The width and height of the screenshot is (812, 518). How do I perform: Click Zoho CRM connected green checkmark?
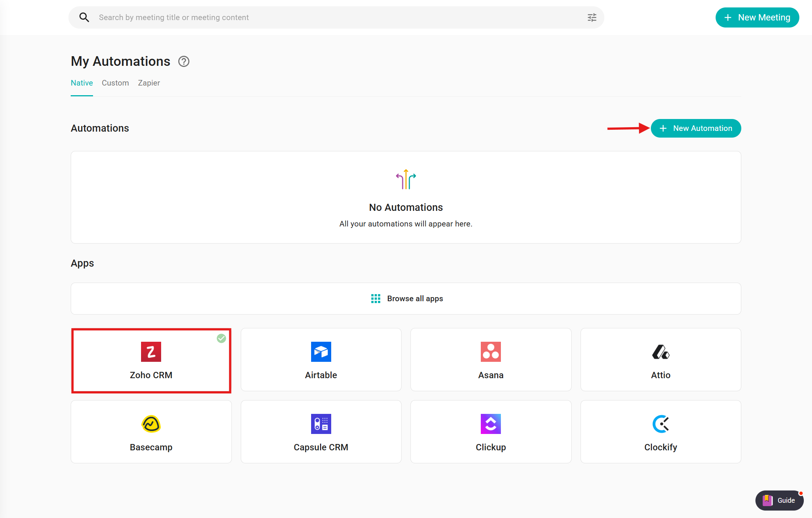pyautogui.click(x=221, y=338)
